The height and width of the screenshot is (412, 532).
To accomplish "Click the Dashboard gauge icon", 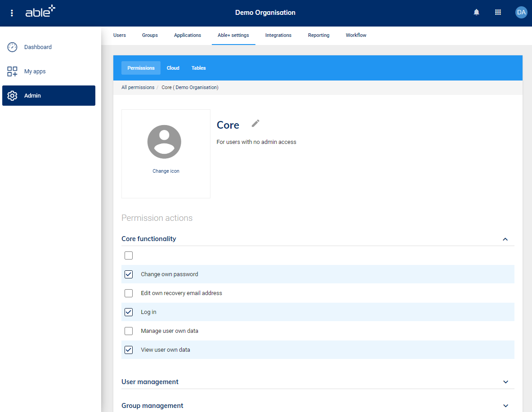I will (13, 47).
